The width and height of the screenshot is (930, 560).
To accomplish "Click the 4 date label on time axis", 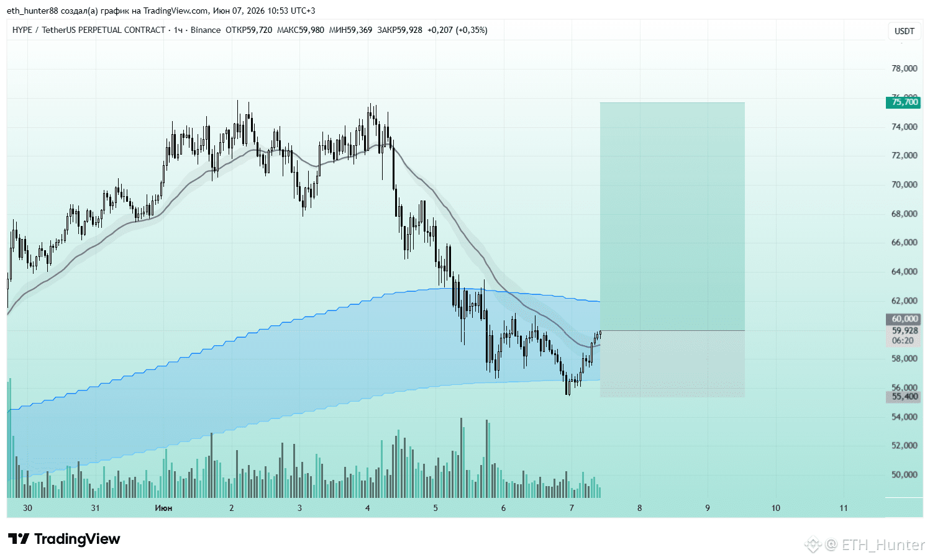I will click(x=368, y=508).
